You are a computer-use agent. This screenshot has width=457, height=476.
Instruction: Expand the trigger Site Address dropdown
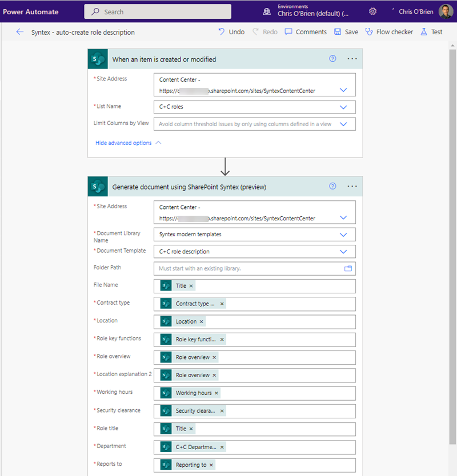tap(343, 90)
